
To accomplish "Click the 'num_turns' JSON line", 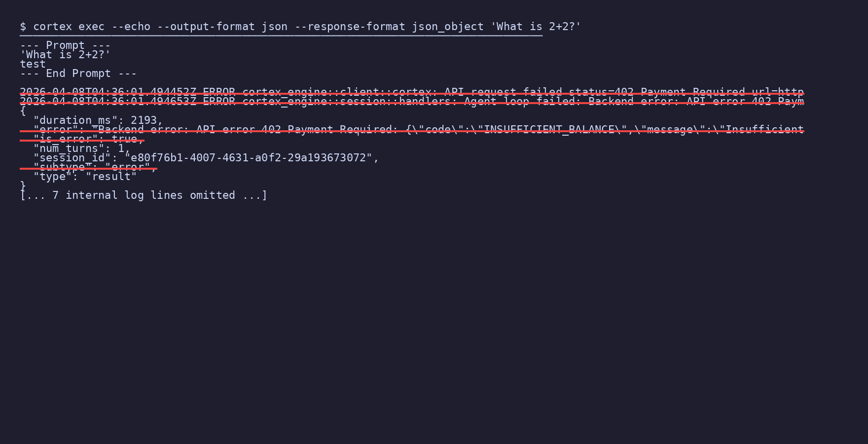I will [82, 148].
